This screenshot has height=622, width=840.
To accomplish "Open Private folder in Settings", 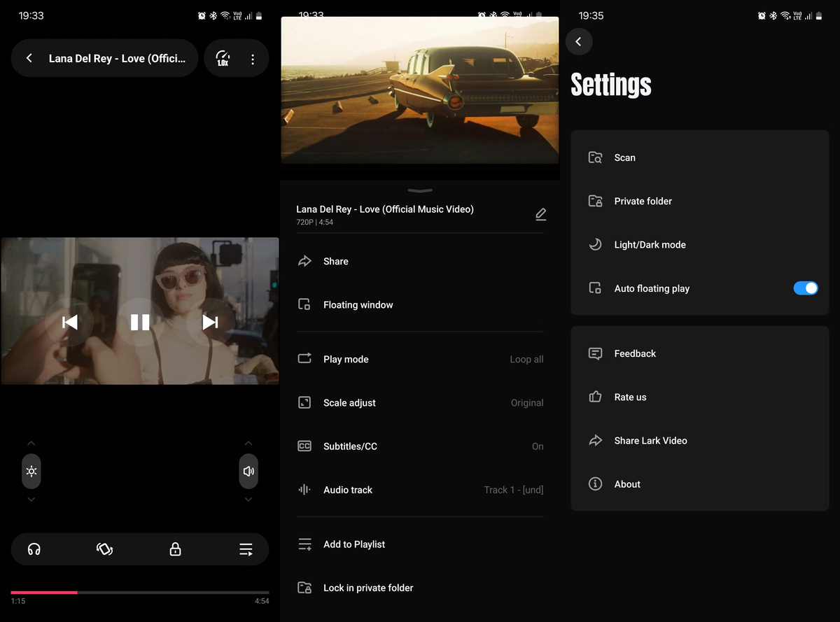I will pyautogui.click(x=700, y=201).
